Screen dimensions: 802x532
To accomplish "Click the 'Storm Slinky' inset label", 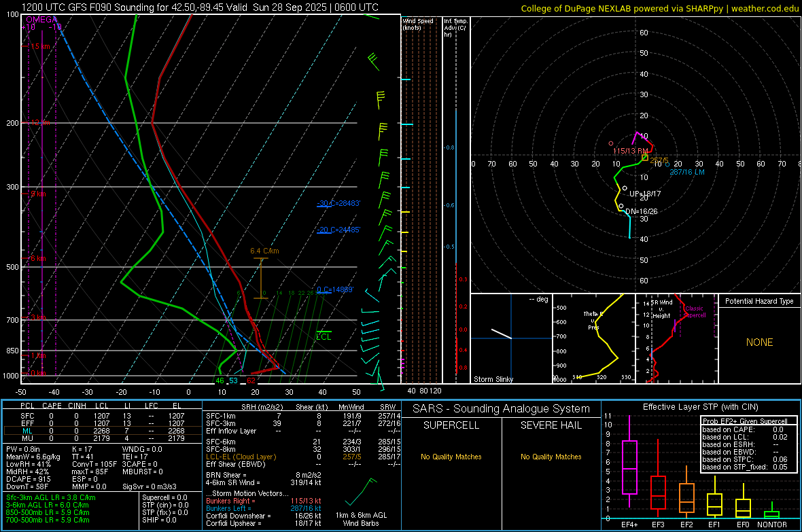I will (x=493, y=379).
